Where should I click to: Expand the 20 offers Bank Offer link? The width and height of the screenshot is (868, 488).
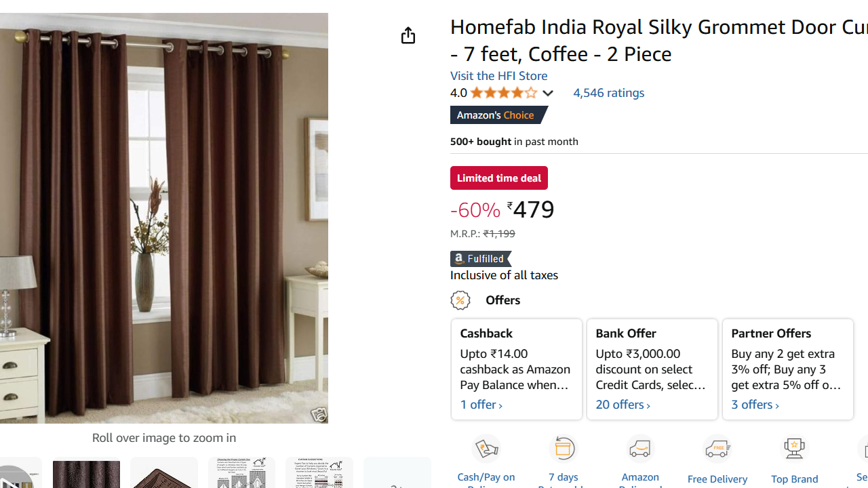pos(623,405)
